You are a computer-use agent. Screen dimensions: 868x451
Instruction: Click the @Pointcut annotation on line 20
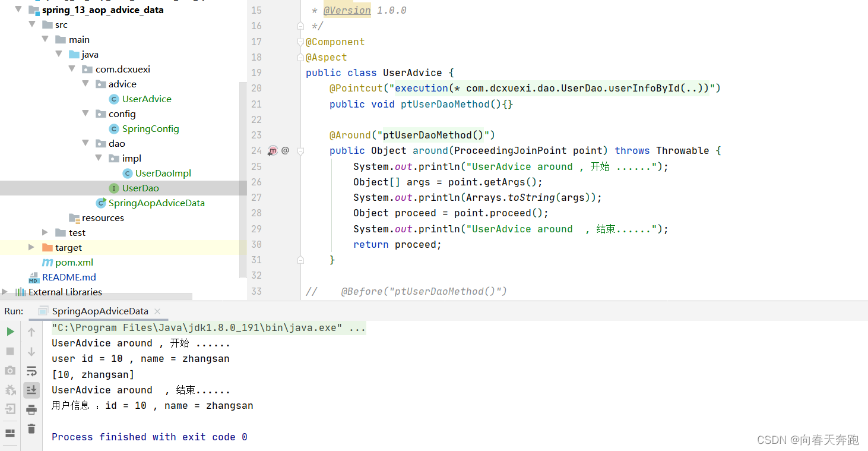356,88
